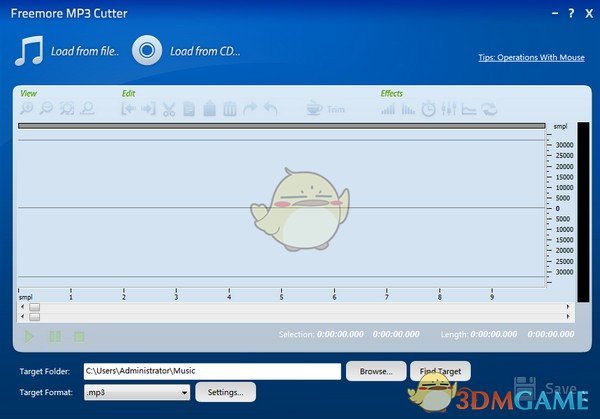The image size is (600, 419).
Task: Trim audio with the Trim button
Action: (x=326, y=109)
